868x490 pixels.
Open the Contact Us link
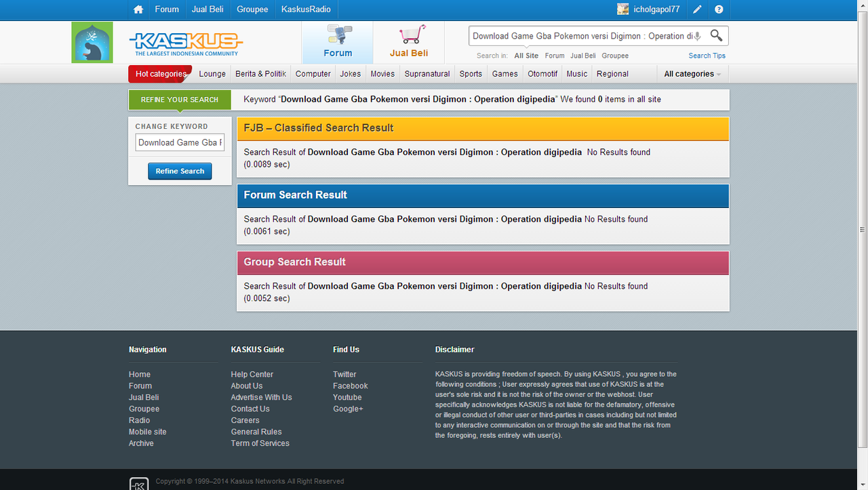pos(250,409)
